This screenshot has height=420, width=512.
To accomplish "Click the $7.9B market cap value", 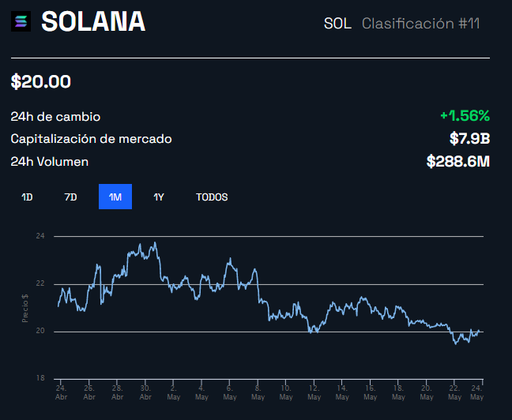I will pos(469,139).
